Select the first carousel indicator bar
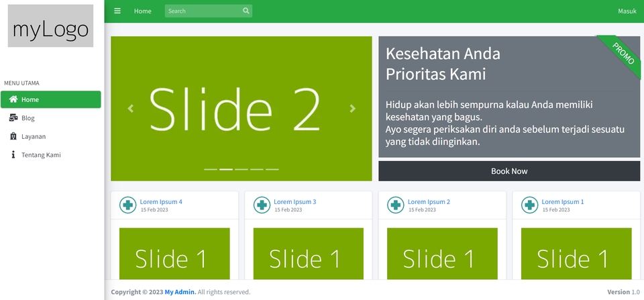The image size is (644, 300). pyautogui.click(x=211, y=169)
